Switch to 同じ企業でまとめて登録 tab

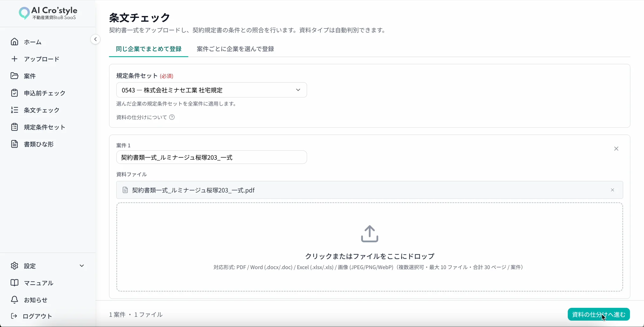[x=149, y=49]
